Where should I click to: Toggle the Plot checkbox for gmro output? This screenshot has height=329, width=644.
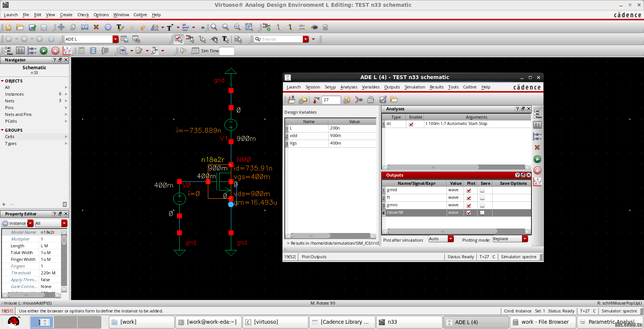pyautogui.click(x=469, y=205)
